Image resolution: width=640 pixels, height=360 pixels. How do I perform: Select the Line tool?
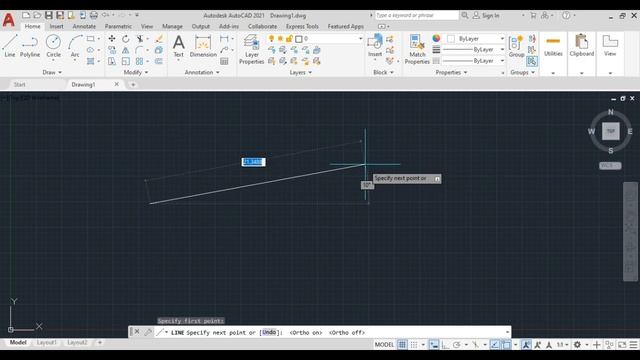pyautogui.click(x=10, y=46)
